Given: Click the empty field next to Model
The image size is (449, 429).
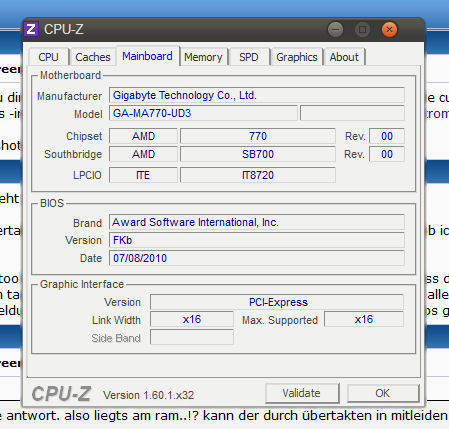Looking at the screenshot, I should [352, 113].
